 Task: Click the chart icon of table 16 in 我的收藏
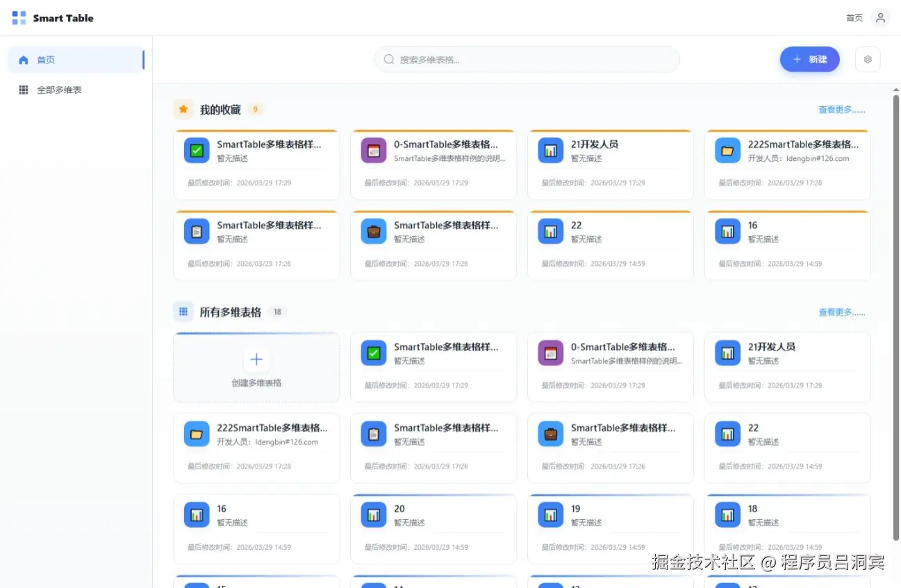(x=728, y=231)
